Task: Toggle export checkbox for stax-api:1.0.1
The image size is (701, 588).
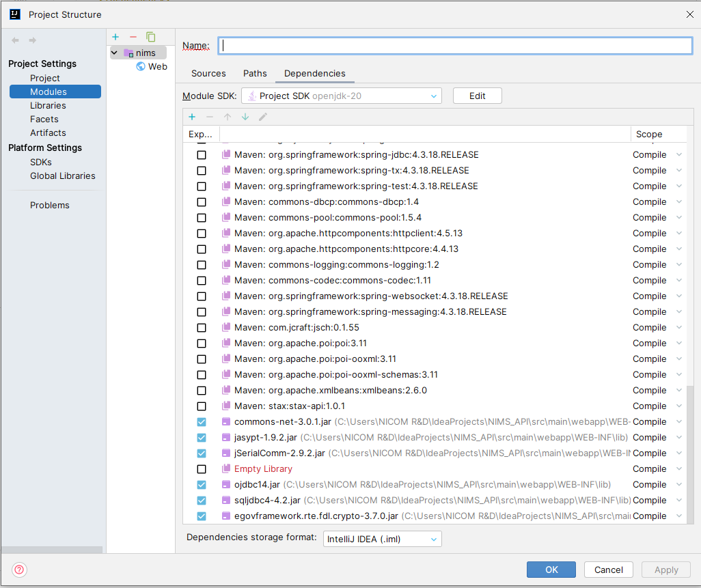Action: pyautogui.click(x=202, y=406)
